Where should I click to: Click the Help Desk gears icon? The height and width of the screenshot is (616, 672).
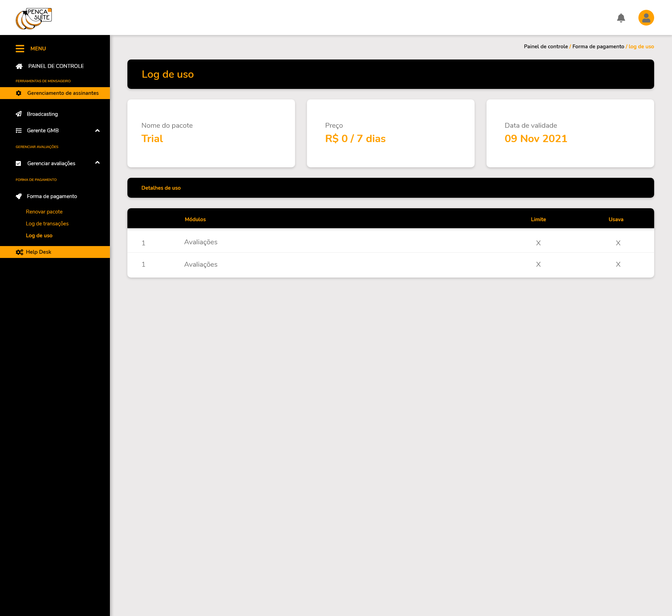[x=19, y=252]
